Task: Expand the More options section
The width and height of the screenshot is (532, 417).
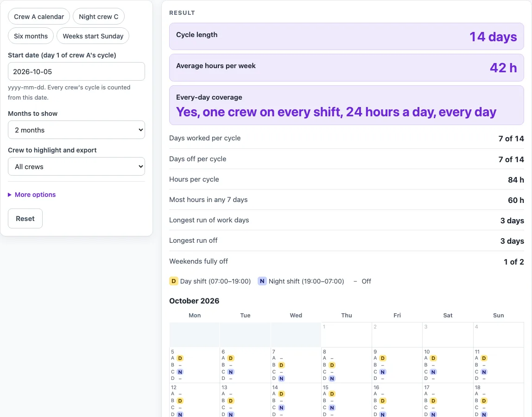Action: click(x=32, y=195)
